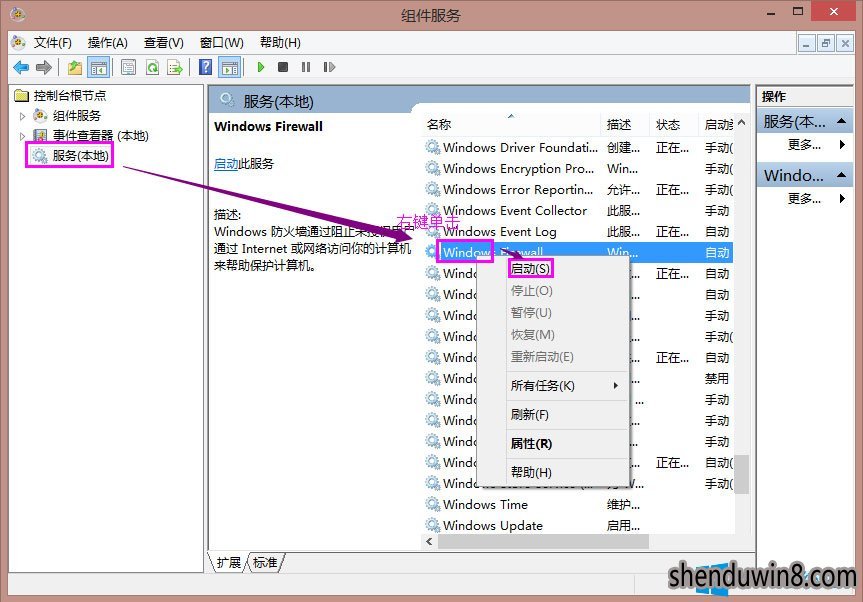Open the 操作(A) menu
The height and width of the screenshot is (602, 863).
click(107, 43)
